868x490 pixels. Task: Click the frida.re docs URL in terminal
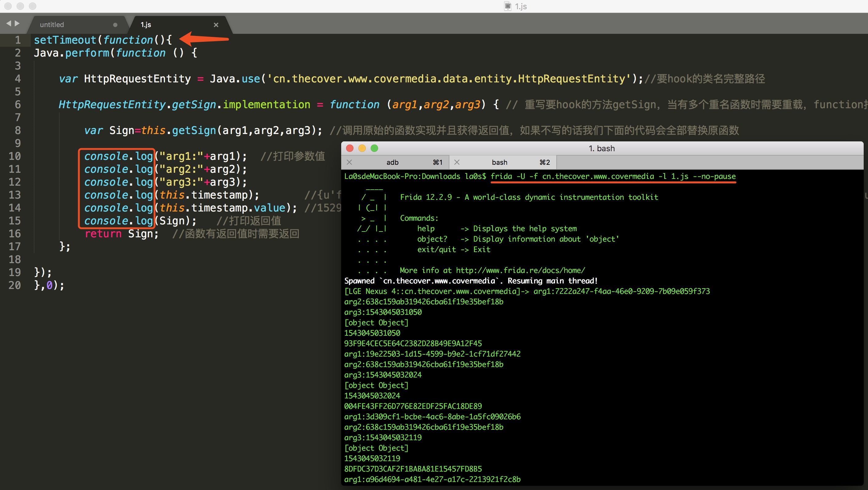tap(520, 270)
